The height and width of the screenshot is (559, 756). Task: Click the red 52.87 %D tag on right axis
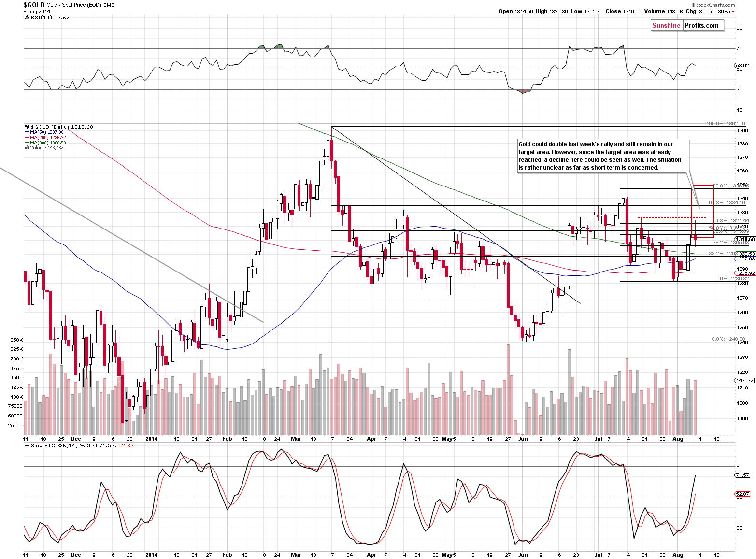coord(742,494)
